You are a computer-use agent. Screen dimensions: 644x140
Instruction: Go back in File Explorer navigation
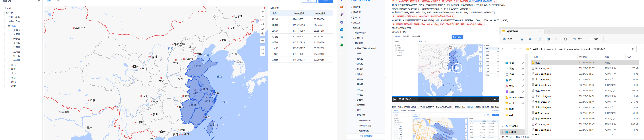click(x=503, y=49)
